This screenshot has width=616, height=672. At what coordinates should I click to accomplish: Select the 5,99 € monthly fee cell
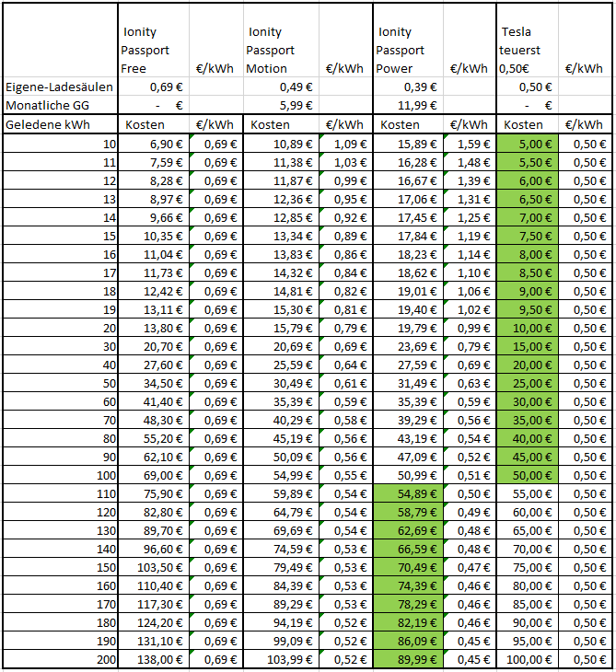[281, 105]
